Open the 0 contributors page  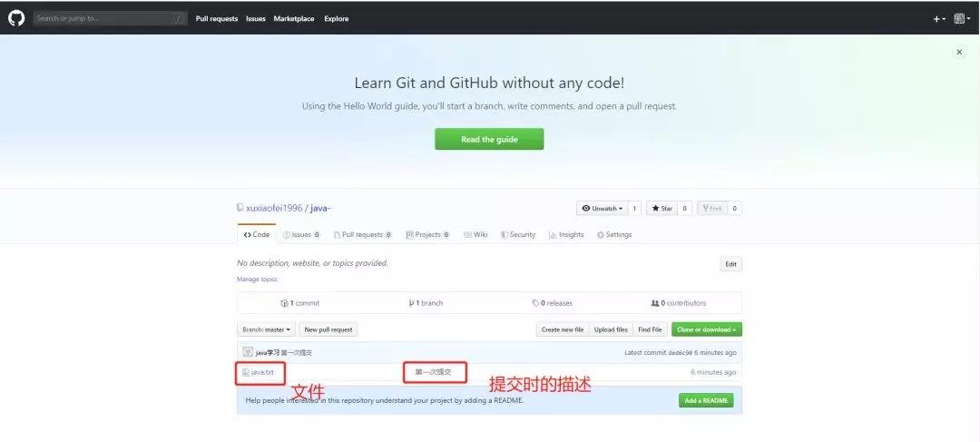[678, 303]
